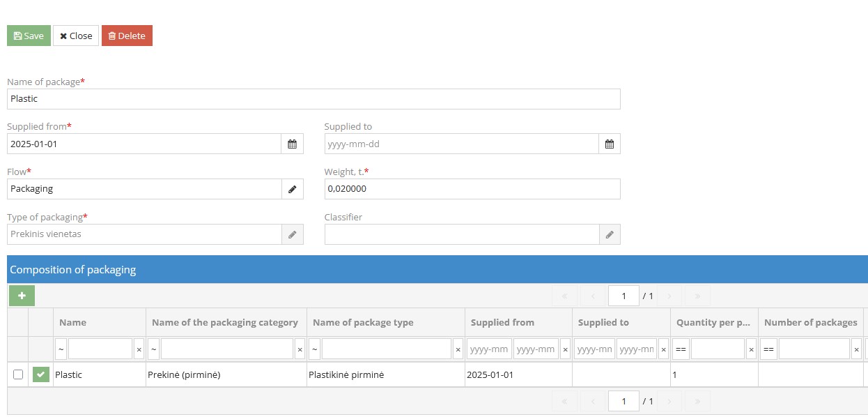The image size is (868, 417).
Task: Check the checkbox on the Plastic row
Action: tap(18, 374)
